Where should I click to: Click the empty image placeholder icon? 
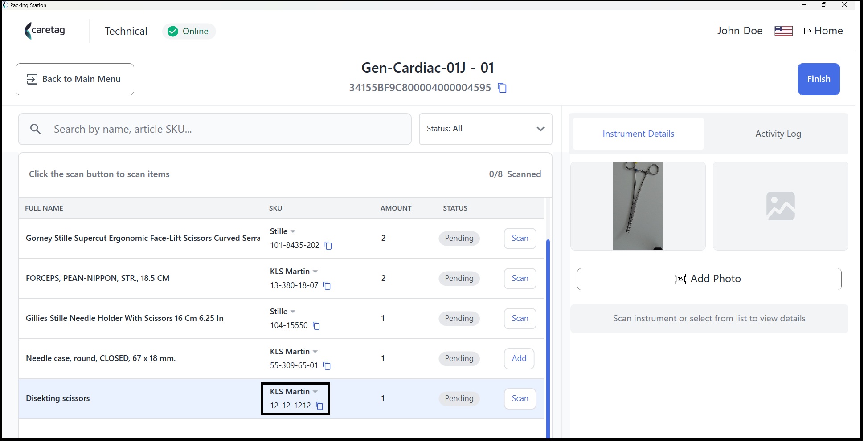[781, 206]
